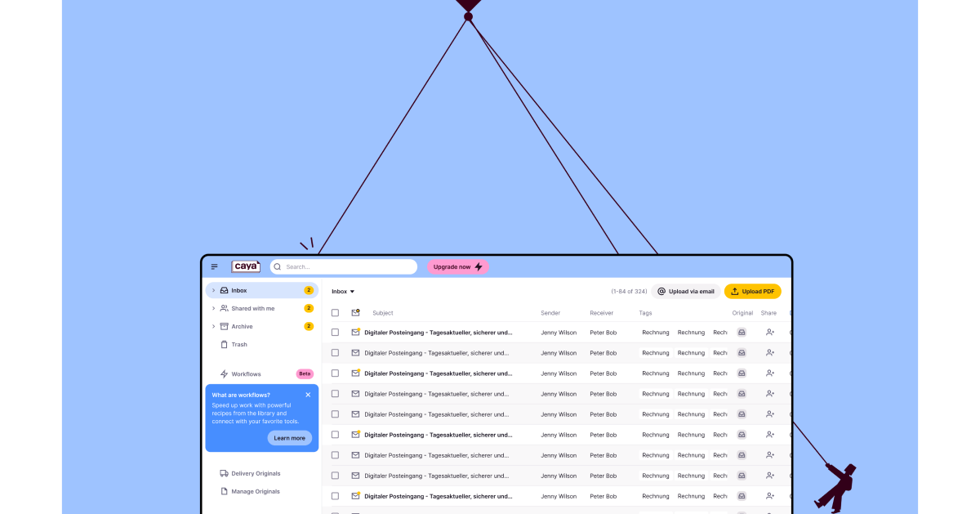Dismiss the 'What are workflows?' tip
The height and width of the screenshot is (514, 980).
308,395
